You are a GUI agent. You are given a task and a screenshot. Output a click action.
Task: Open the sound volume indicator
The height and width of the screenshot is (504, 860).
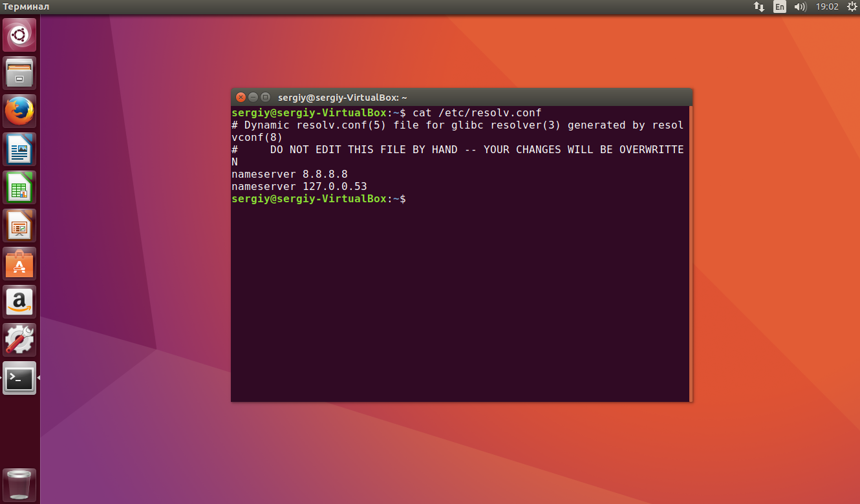point(801,7)
